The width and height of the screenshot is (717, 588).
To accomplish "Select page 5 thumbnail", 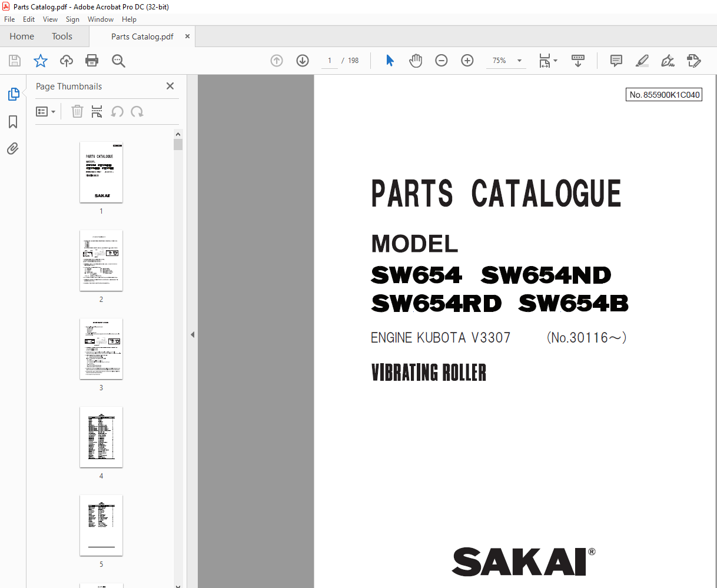I will pos(101,526).
